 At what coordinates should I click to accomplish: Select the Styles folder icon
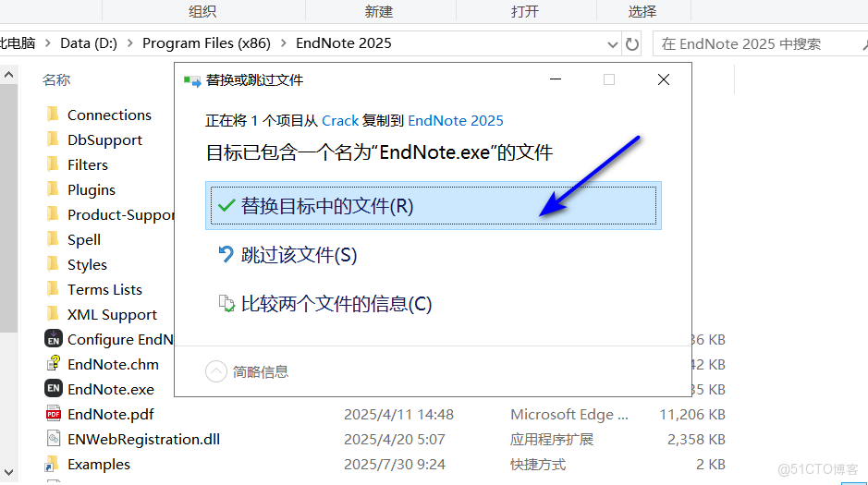click(x=53, y=263)
